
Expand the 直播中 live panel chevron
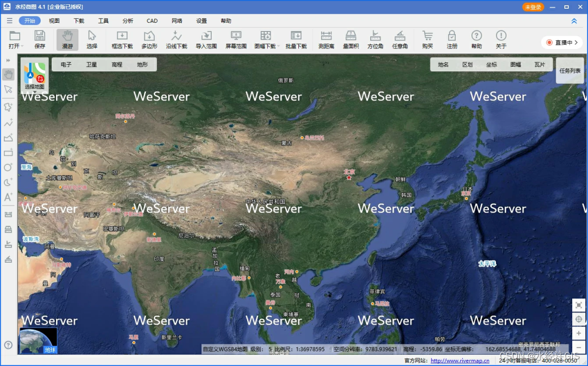(x=577, y=42)
